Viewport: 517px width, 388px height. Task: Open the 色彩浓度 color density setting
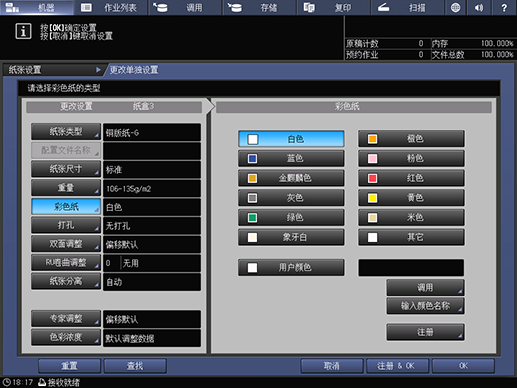(66, 337)
